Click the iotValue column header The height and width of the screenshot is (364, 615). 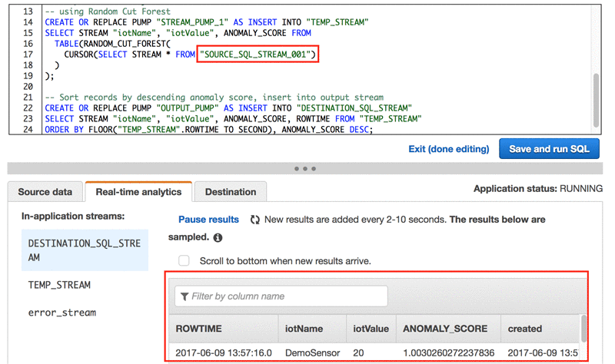tap(371, 329)
